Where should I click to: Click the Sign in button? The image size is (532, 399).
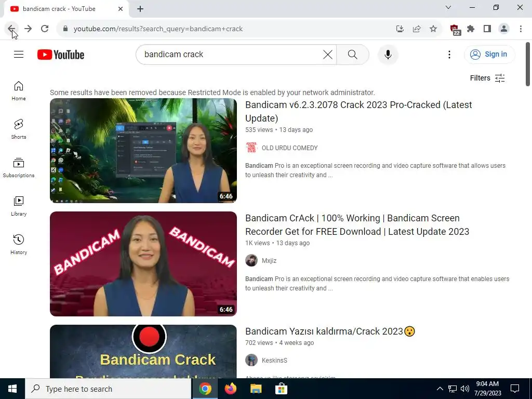pos(489,54)
